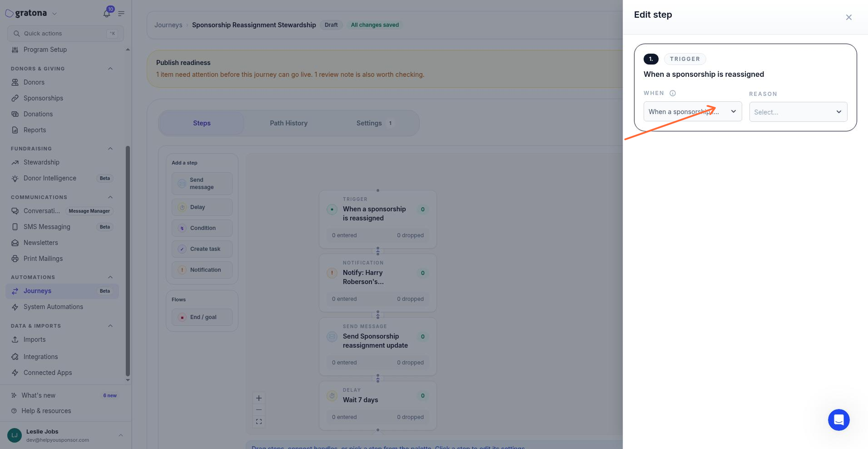Click the Quick actions search field
Viewport: 868px width, 449px height.
(x=65, y=34)
